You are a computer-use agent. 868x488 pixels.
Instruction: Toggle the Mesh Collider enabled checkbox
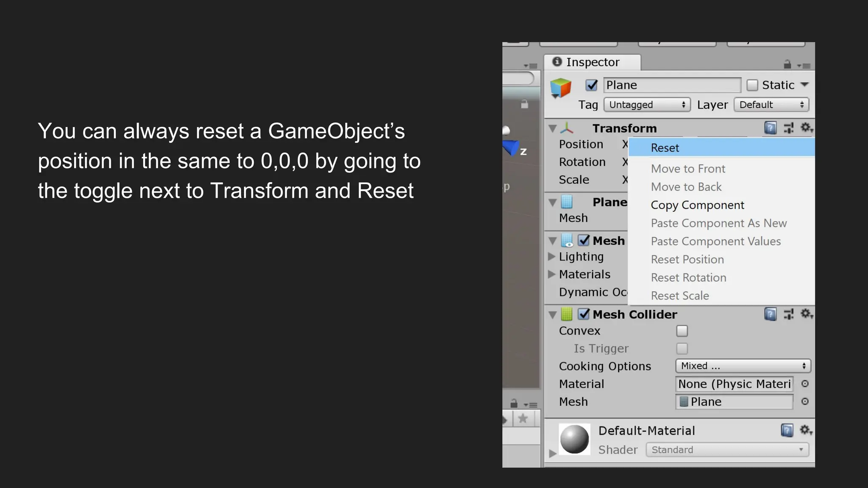tap(584, 314)
